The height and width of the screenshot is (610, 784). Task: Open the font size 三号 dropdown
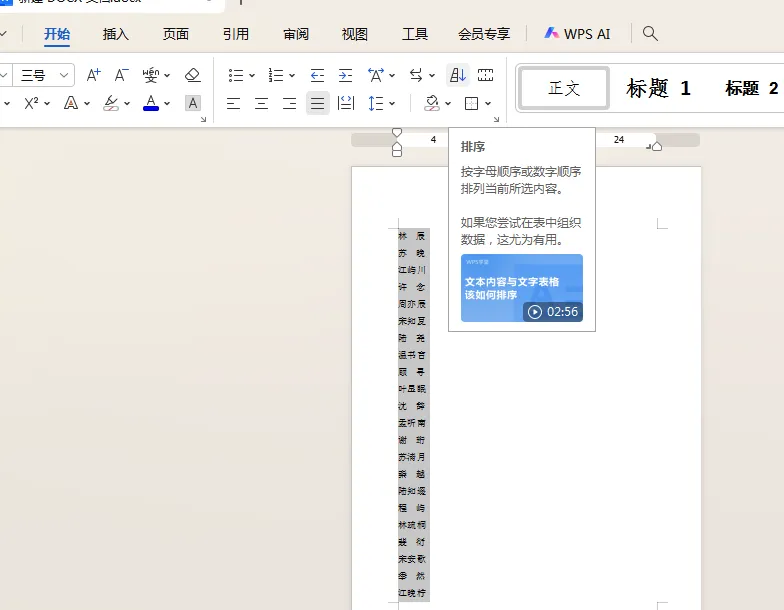click(x=64, y=76)
